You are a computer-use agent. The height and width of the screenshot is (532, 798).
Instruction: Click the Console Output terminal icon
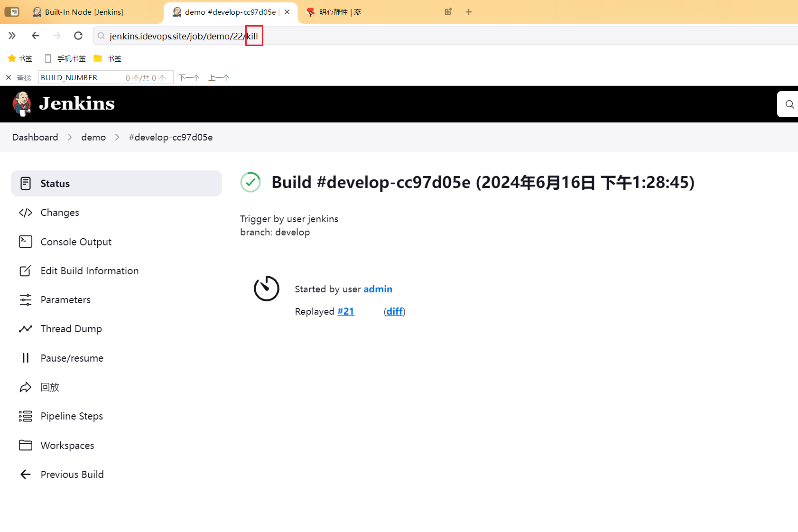[26, 242]
